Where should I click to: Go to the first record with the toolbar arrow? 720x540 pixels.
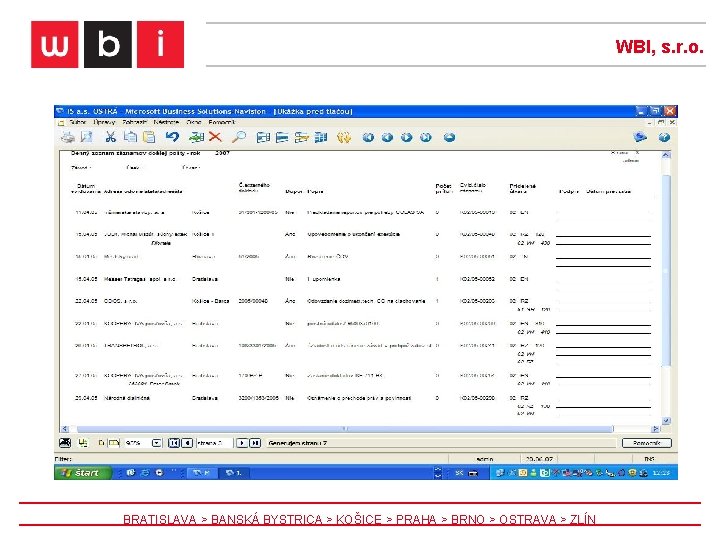[x=368, y=137]
